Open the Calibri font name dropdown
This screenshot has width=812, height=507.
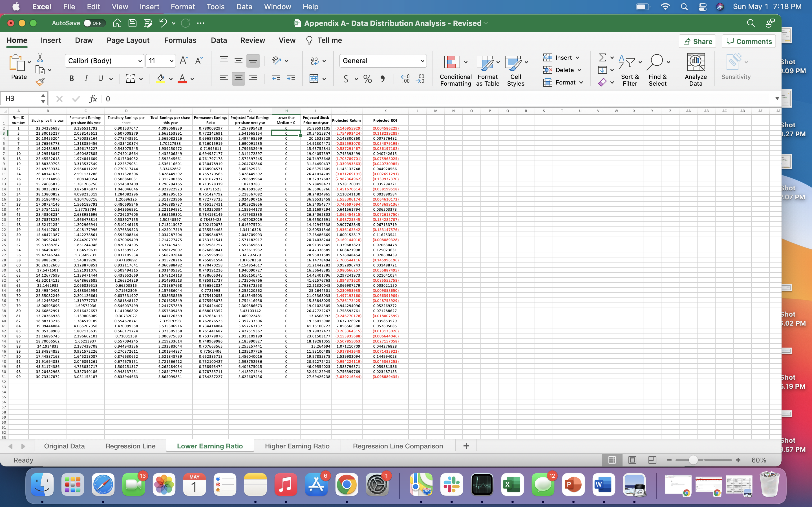coord(140,61)
